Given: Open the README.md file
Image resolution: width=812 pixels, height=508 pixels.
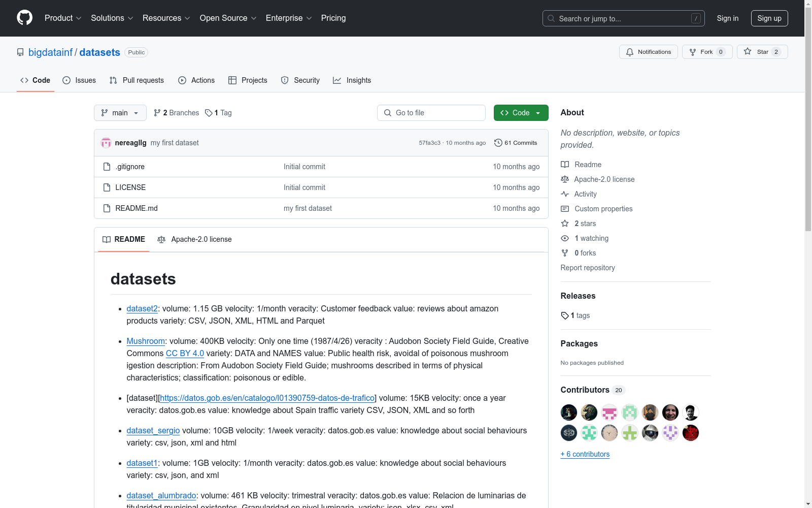Looking at the screenshot, I should click(x=137, y=208).
